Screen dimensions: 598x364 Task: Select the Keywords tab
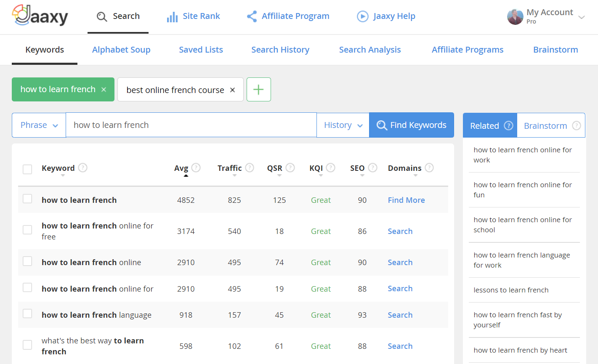(x=45, y=50)
